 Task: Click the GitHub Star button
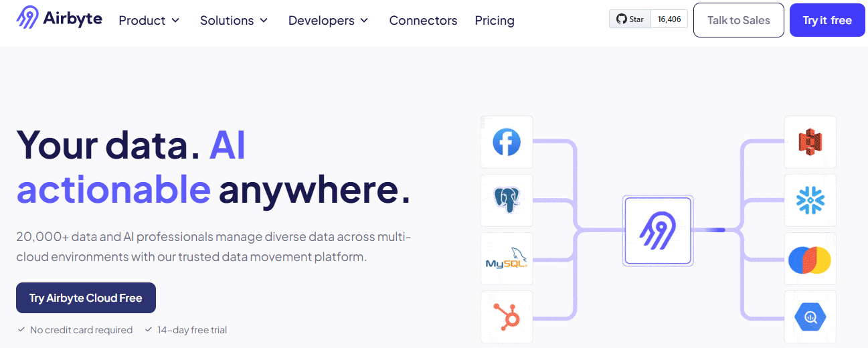pyautogui.click(x=630, y=19)
